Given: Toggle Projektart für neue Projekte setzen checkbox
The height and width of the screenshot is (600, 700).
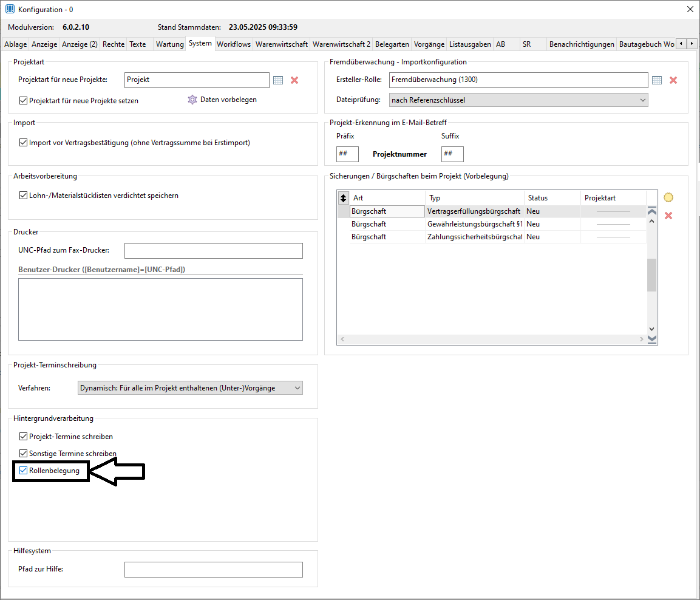Looking at the screenshot, I should click(23, 100).
